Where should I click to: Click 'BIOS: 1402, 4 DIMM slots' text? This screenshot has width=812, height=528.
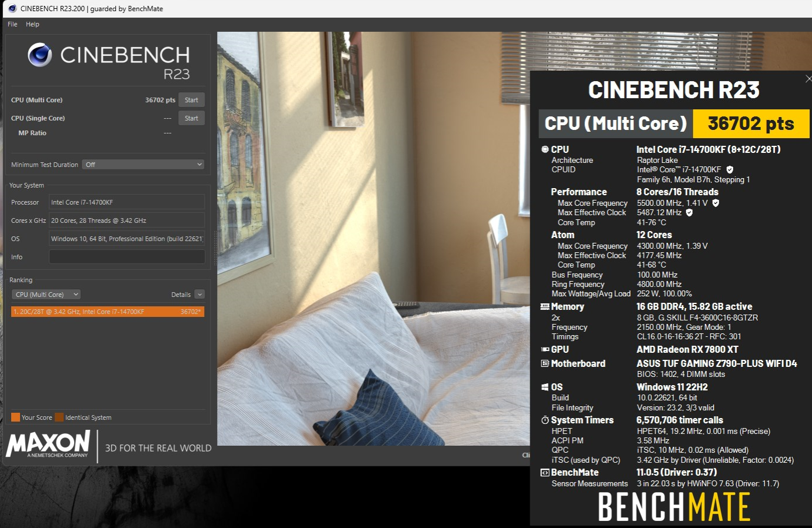681,374
